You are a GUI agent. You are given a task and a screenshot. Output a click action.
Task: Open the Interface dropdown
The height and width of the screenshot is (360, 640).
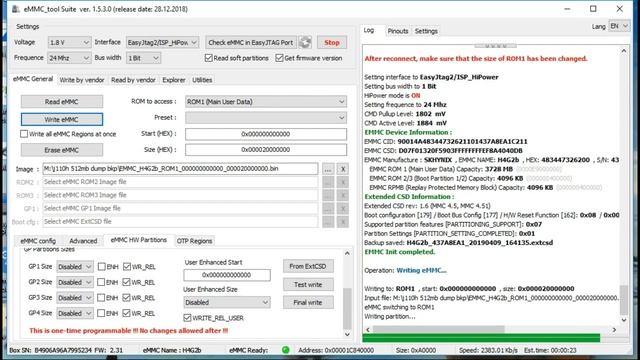[162, 42]
